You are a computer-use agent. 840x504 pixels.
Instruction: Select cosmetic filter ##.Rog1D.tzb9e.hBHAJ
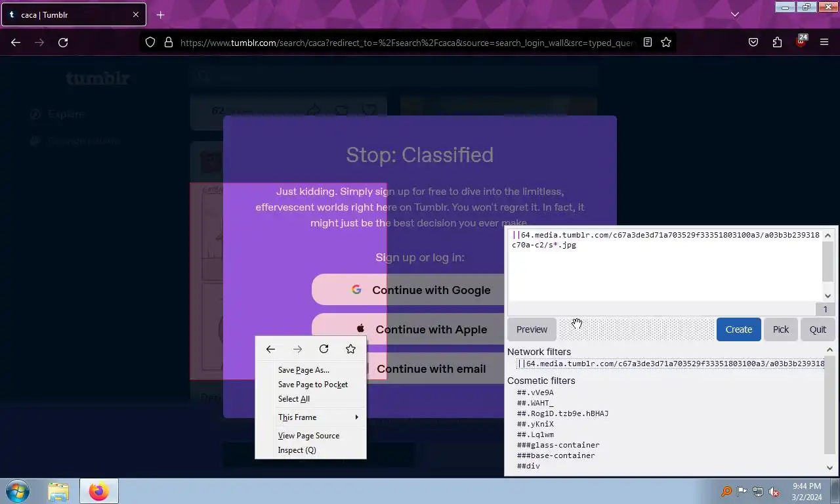[x=562, y=413]
